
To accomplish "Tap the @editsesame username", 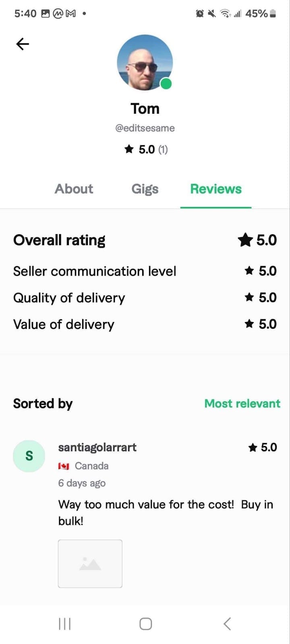I will 145,128.
